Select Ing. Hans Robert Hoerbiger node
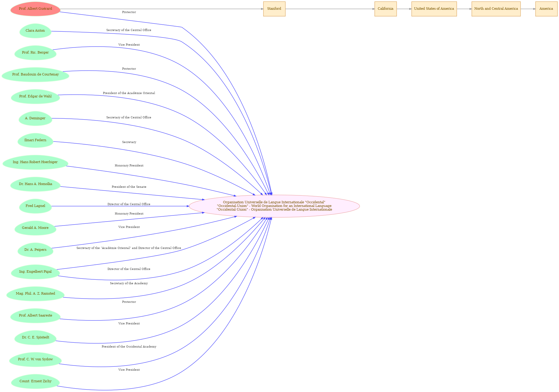559x392 pixels. (35, 162)
